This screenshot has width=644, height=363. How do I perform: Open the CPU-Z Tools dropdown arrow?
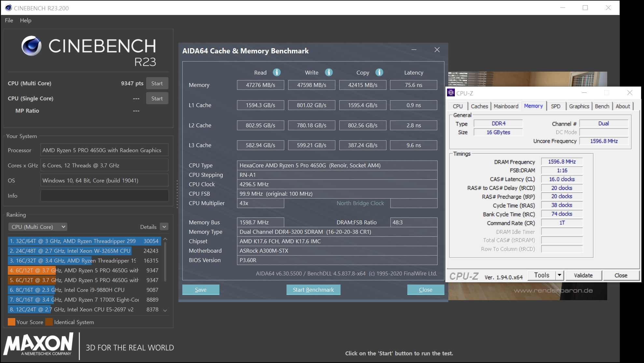click(559, 275)
